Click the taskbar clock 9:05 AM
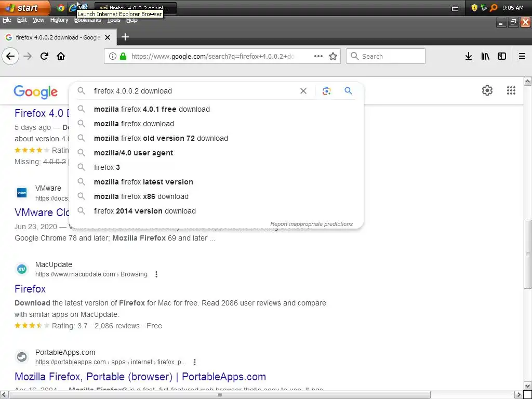Image resolution: width=532 pixels, height=399 pixels. point(513,8)
